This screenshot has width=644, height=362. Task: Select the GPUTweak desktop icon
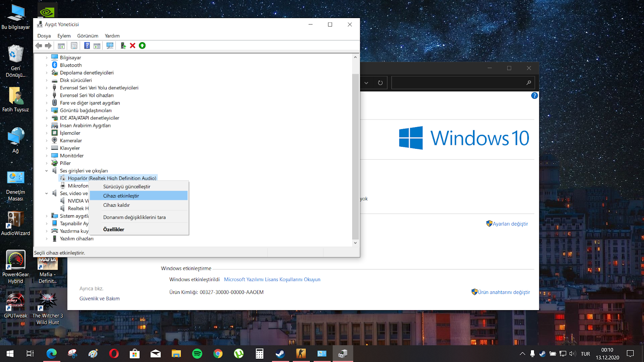[x=16, y=306]
